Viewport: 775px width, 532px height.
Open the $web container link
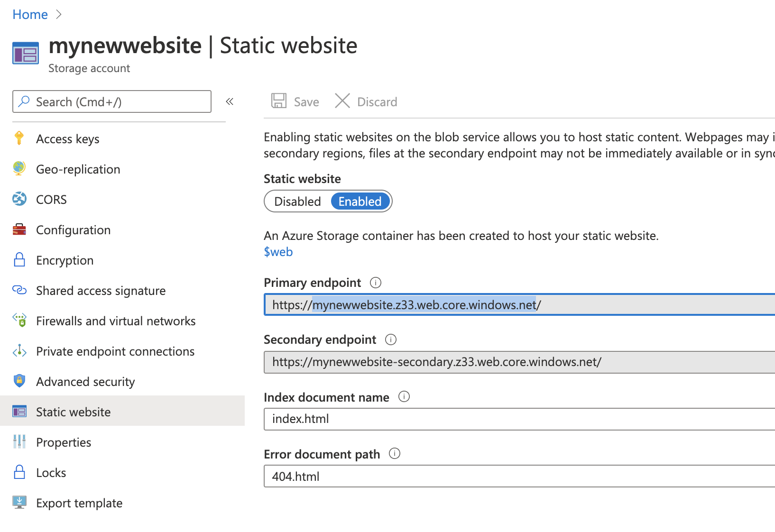(278, 252)
